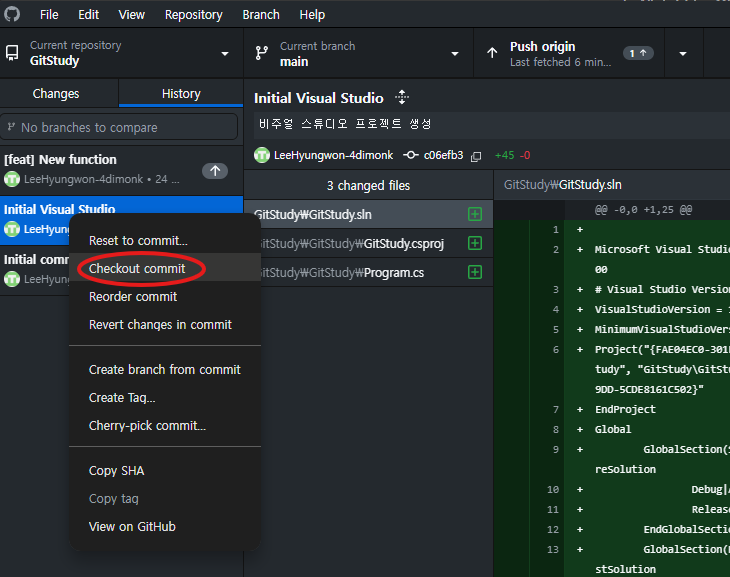Click the commit SHA c06efb3
This screenshot has height=577, width=730.
(x=443, y=155)
